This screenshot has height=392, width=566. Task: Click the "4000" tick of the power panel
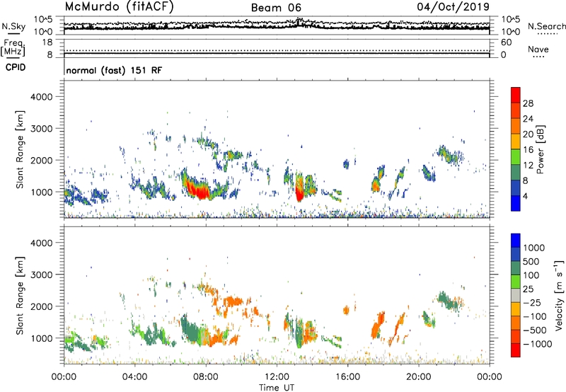click(41, 97)
